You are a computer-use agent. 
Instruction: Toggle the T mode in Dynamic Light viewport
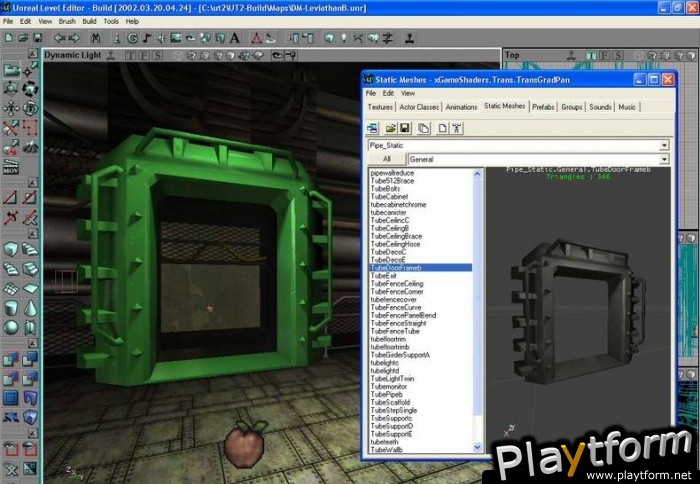[131, 55]
